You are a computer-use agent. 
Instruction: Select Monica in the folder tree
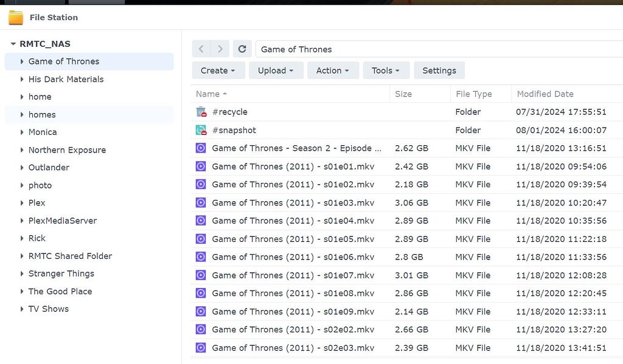point(43,132)
